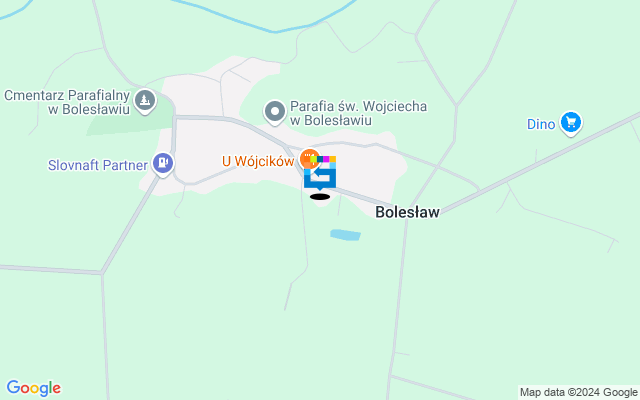Viewport: 640px width, 400px height.
Task: Open the Google logo link
Action: tap(34, 388)
